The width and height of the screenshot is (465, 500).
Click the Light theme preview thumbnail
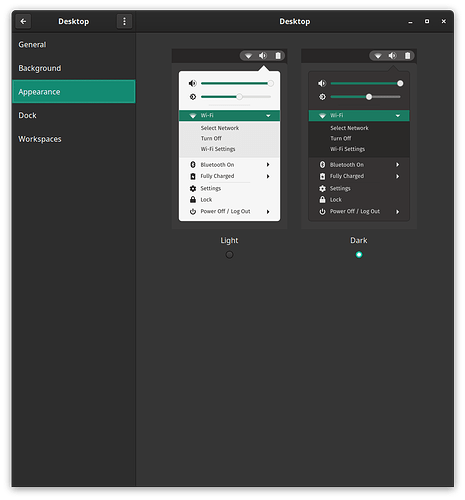229,139
